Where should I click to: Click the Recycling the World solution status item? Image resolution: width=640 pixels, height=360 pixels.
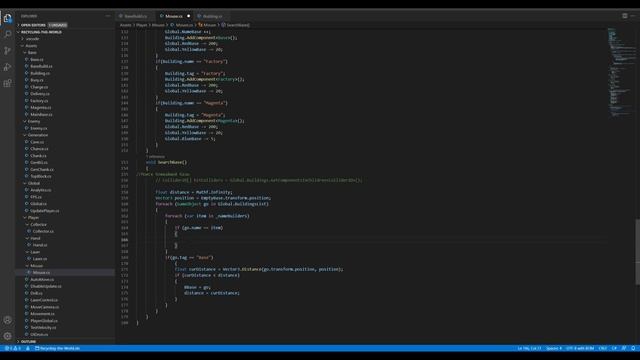[x=58, y=348]
